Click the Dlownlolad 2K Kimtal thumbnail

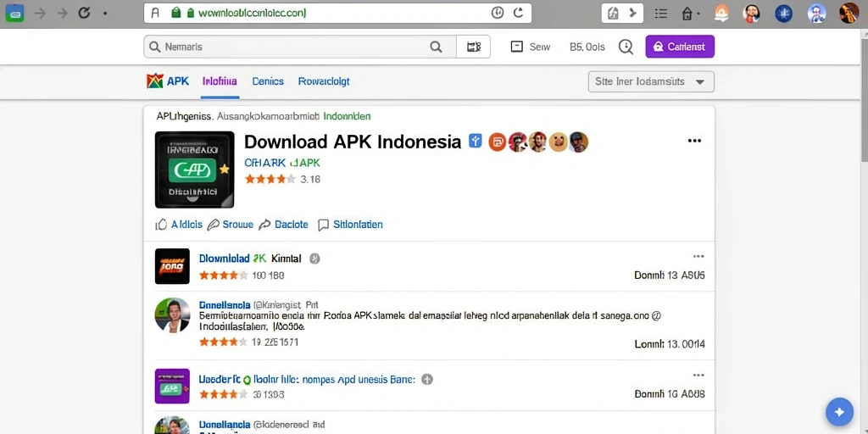[172, 266]
